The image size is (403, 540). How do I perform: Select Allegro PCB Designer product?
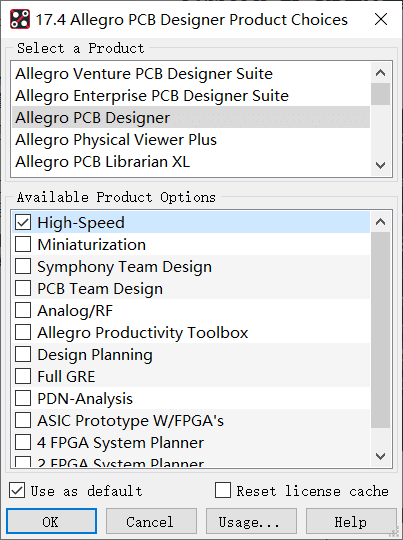pos(191,118)
